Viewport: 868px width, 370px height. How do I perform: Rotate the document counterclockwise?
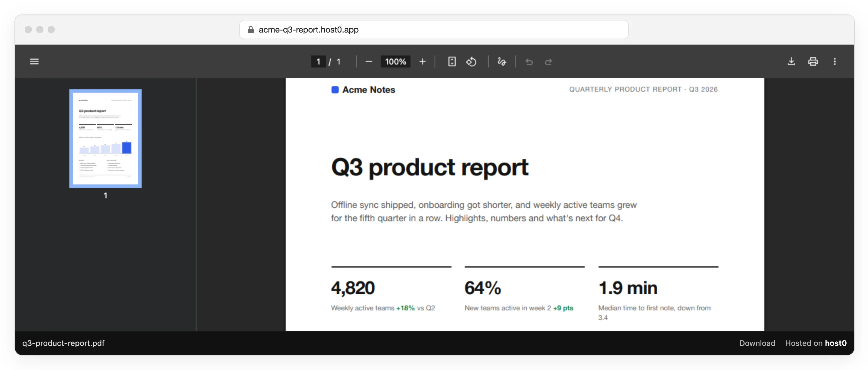pos(471,62)
